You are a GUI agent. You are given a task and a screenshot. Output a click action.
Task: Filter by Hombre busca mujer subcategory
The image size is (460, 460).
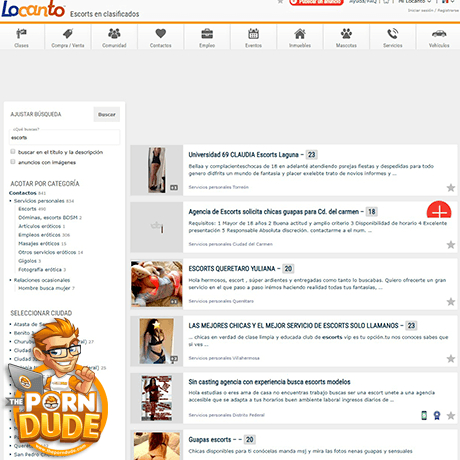(x=44, y=288)
